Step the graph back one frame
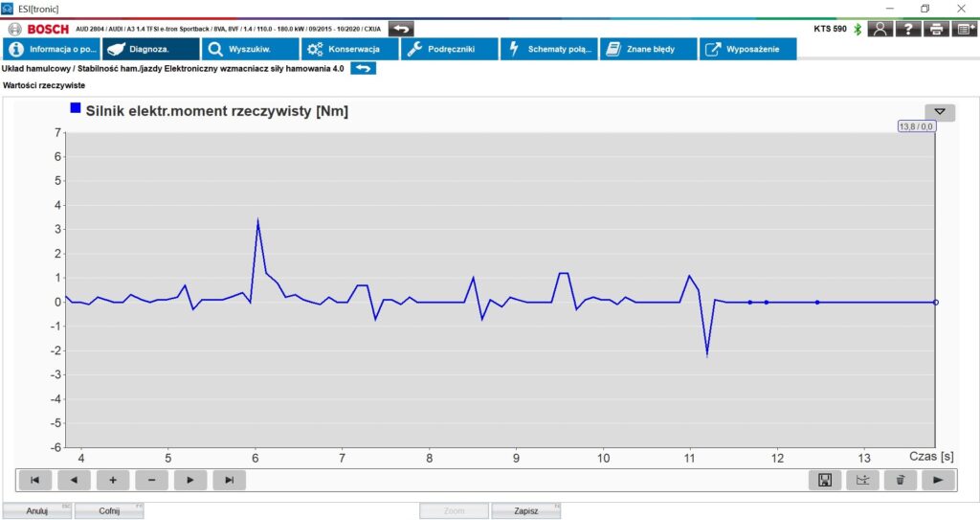The image size is (980, 520). [74, 480]
